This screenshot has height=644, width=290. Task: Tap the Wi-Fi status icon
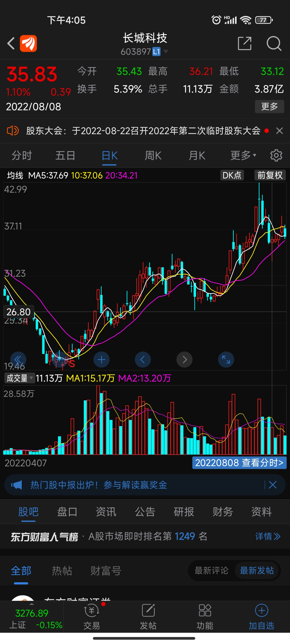(x=246, y=20)
